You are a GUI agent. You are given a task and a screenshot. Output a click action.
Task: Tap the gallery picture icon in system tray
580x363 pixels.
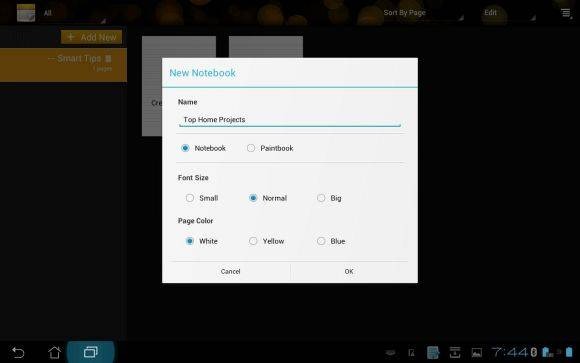477,353
